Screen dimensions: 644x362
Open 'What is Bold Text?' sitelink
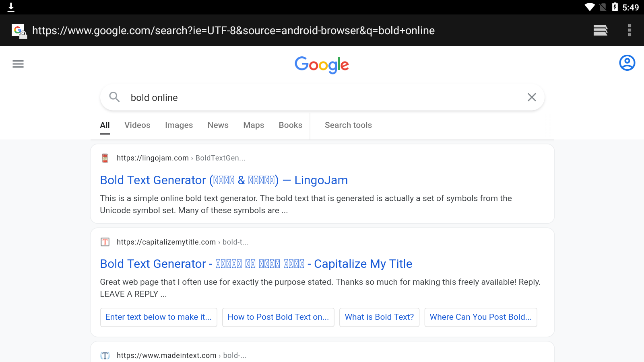[379, 317]
